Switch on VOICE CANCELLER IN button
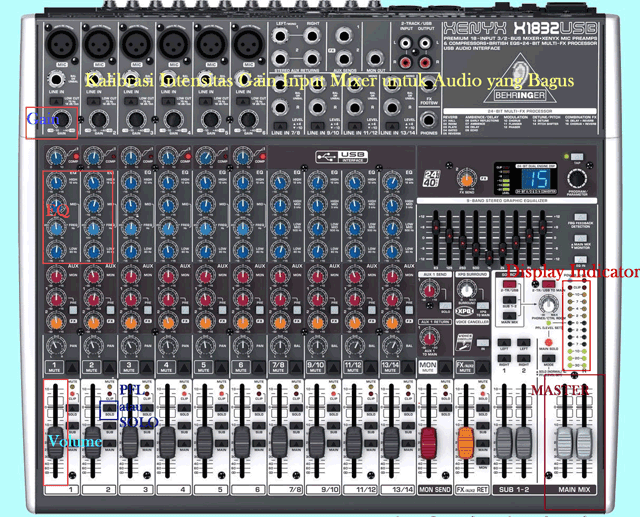The width and height of the screenshot is (640, 517). click(482, 342)
